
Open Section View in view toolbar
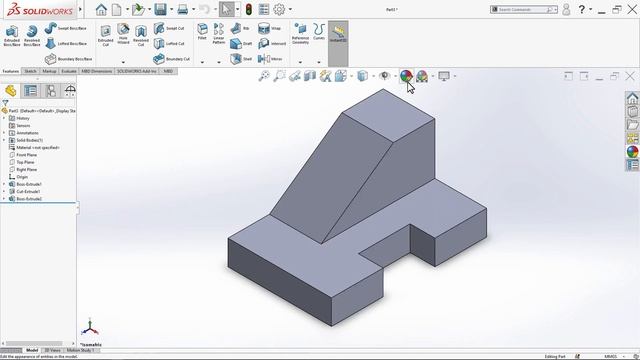pyautogui.click(x=310, y=76)
